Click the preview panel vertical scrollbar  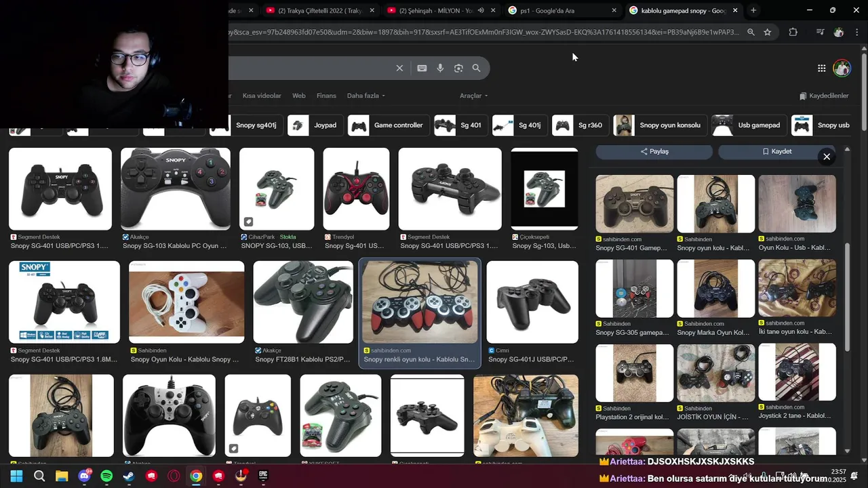click(848, 298)
